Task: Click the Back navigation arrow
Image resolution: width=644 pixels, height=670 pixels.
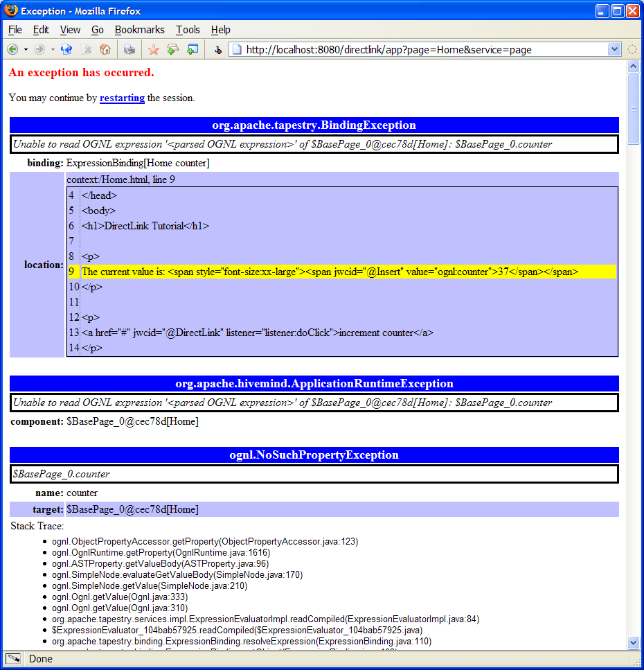Action: 12,49
